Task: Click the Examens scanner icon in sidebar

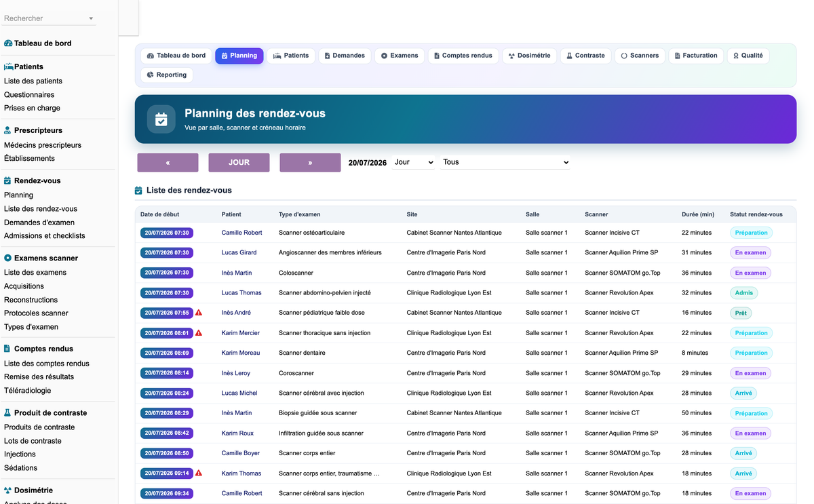Action: coord(8,258)
